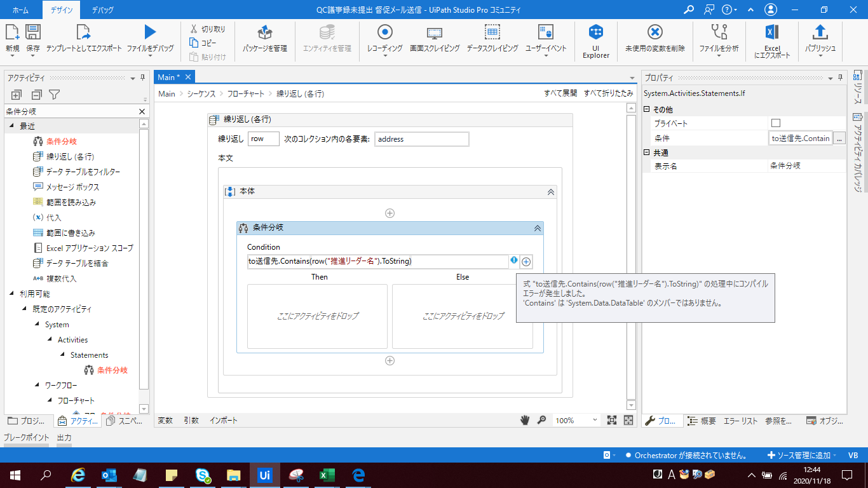
Task: Click the fit-to-screen icon in designer footer
Action: click(x=612, y=420)
